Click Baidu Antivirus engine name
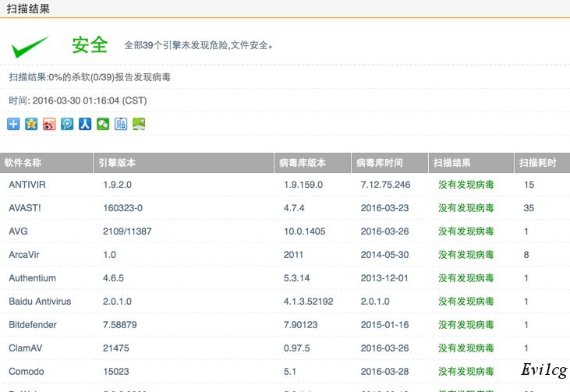This screenshot has height=392, width=570. tap(40, 302)
